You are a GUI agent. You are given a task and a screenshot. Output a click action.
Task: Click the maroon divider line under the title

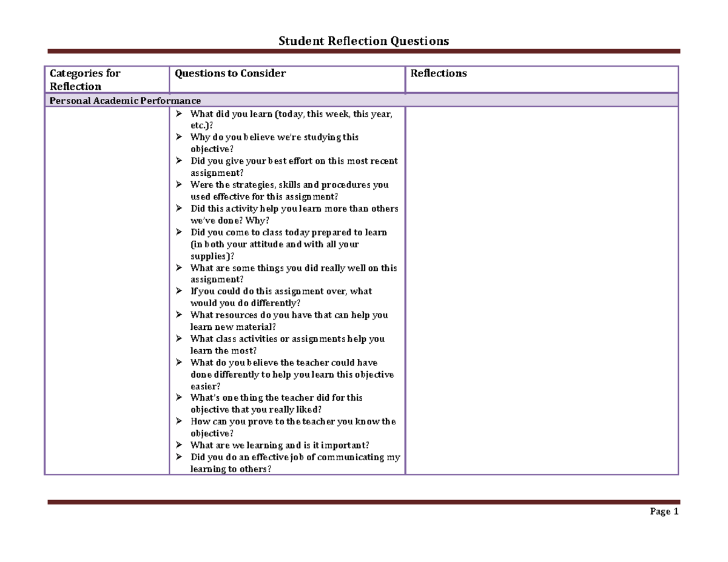pos(363,50)
